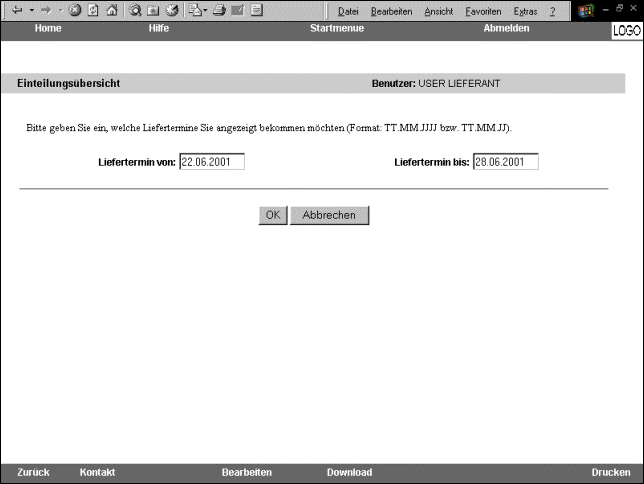Viewport: 644px width, 484px height.
Task: Click the Abbrechen button
Action: [329, 215]
